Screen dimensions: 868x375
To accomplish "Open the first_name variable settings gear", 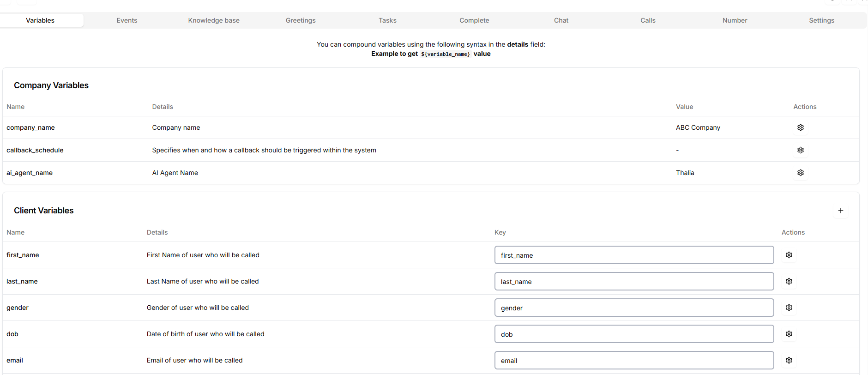I will point(789,255).
